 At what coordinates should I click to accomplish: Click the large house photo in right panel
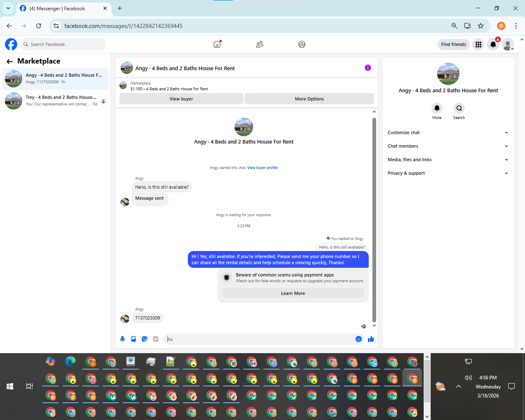click(x=448, y=74)
